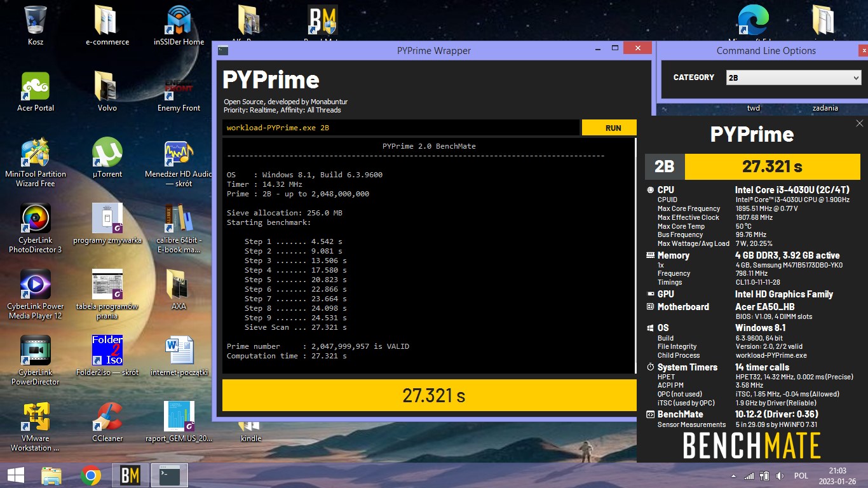868x488 pixels.
Task: Click the POL language indicator in tray
Action: click(x=801, y=476)
